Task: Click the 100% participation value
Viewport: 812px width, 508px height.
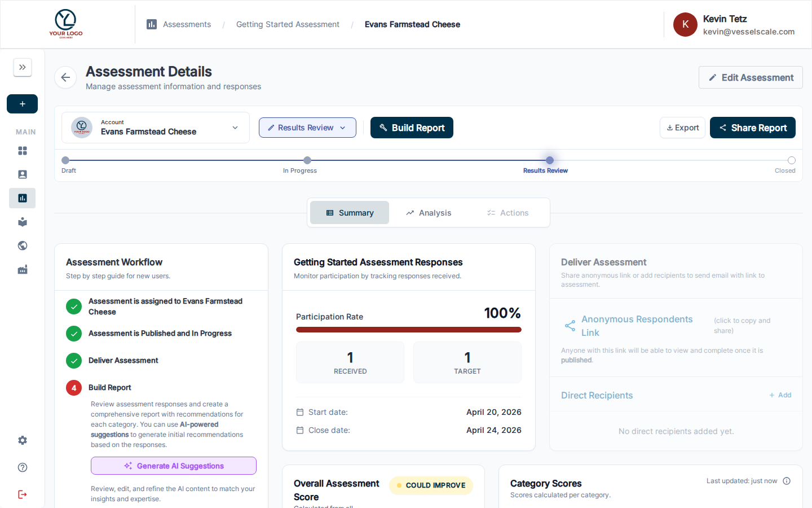Action: click(502, 313)
